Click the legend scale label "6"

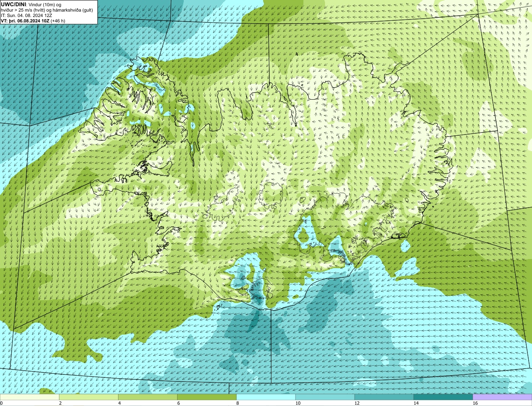point(178,403)
